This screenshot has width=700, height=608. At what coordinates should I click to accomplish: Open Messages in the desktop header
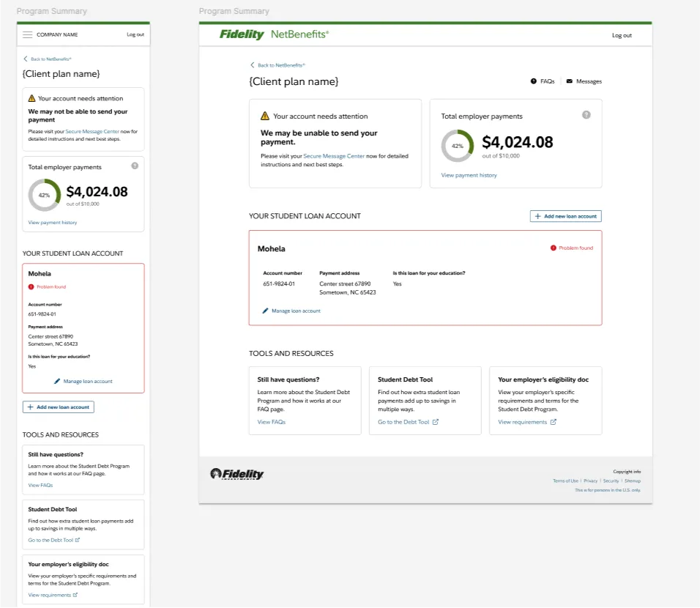tap(584, 81)
